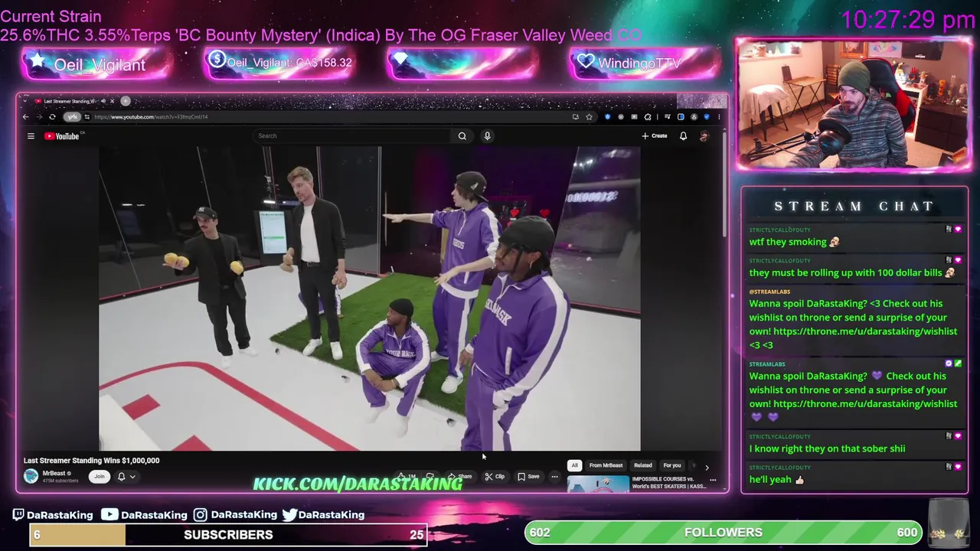Open the YouTube hamburger guide menu
This screenshot has width=980, height=551.
coord(31,136)
